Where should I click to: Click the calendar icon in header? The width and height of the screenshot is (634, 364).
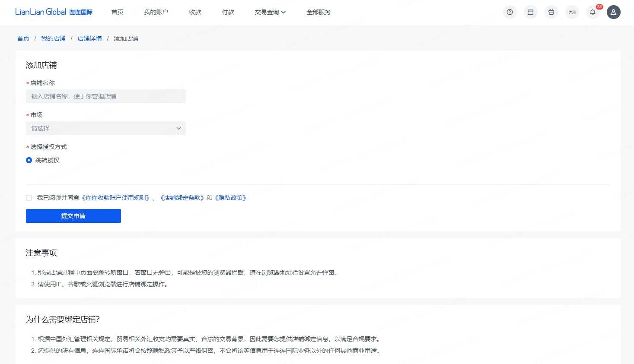point(530,12)
